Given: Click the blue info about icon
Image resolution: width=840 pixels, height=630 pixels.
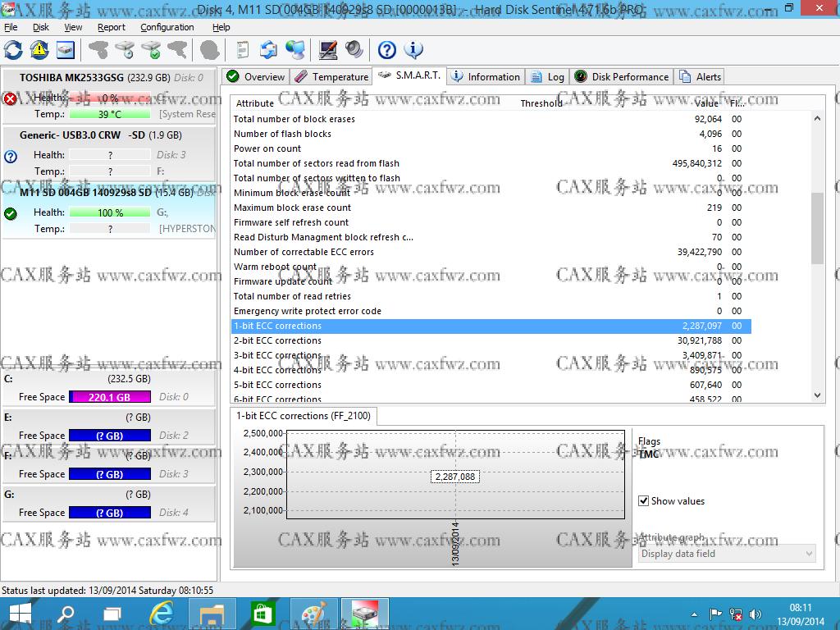Looking at the screenshot, I should tap(413, 50).
